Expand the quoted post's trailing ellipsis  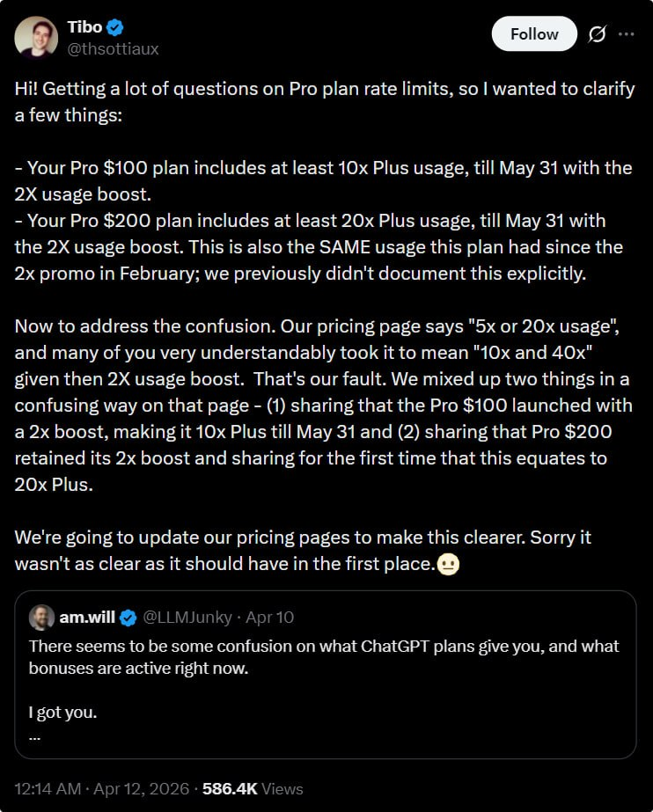click(35, 736)
